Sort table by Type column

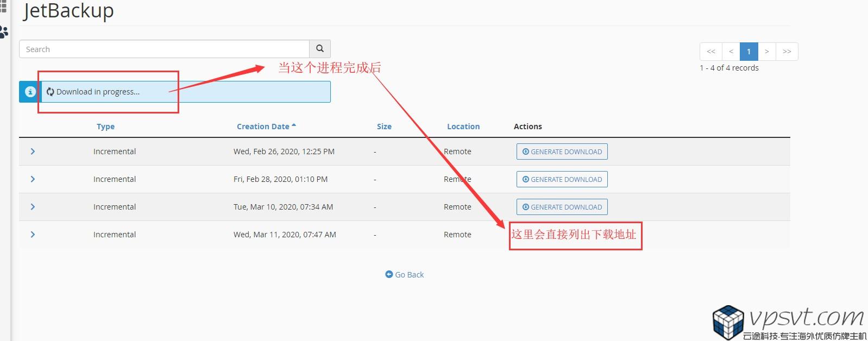(105, 127)
